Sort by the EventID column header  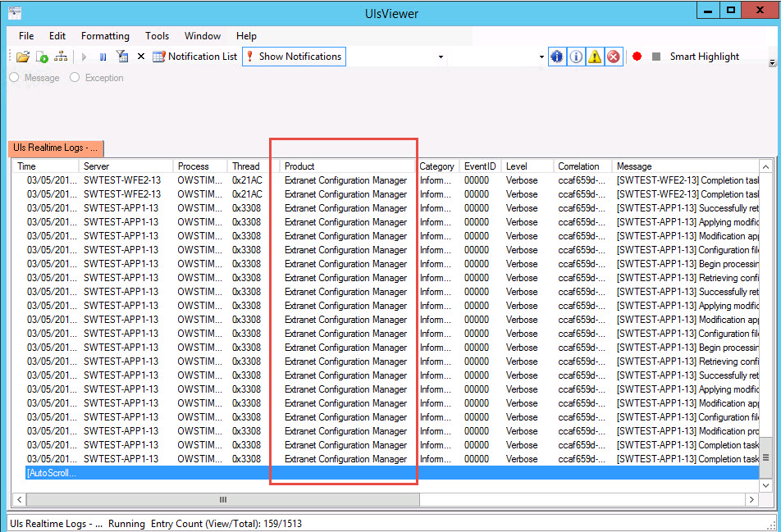tap(480, 166)
